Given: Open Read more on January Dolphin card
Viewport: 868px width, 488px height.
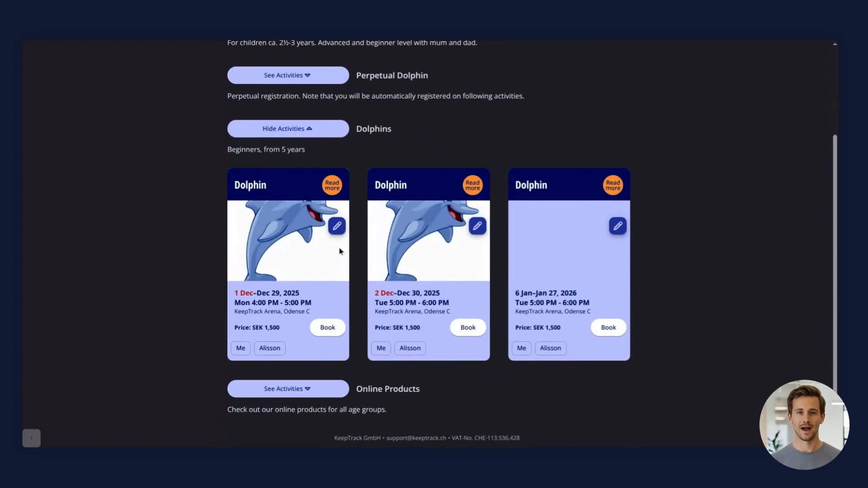Looking at the screenshot, I should [x=613, y=185].
